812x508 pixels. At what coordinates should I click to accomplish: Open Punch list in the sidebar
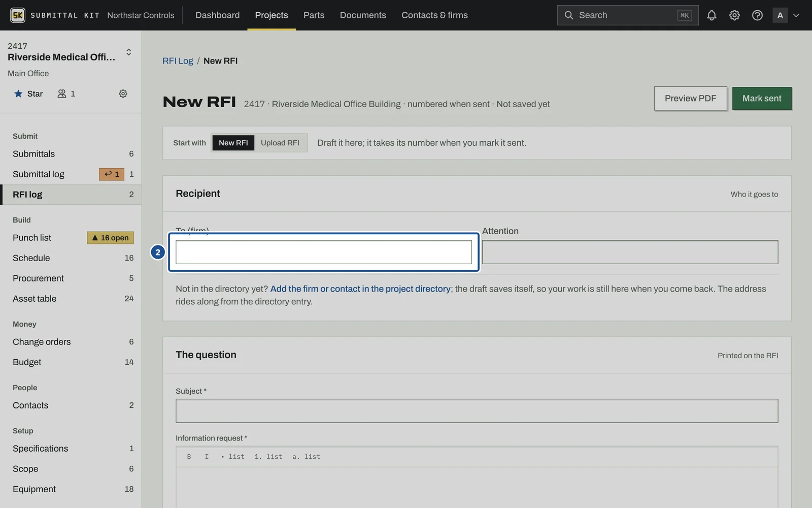point(71,238)
